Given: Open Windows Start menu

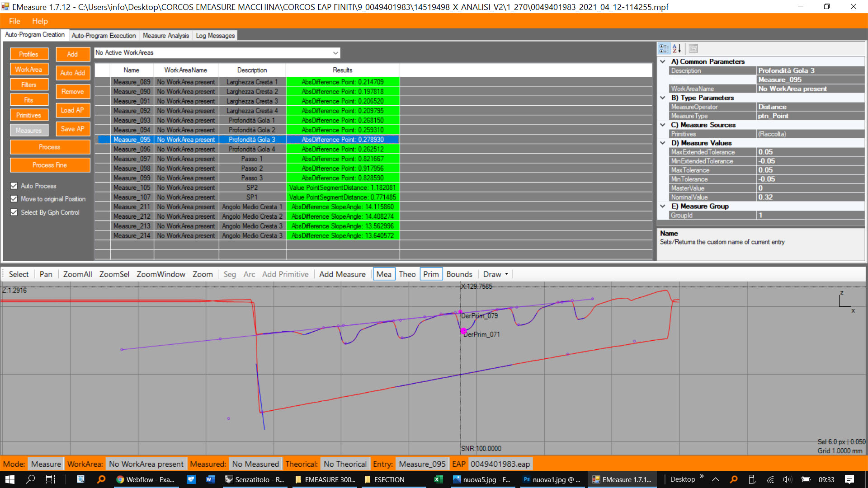Looking at the screenshot, I should tap(9, 479).
